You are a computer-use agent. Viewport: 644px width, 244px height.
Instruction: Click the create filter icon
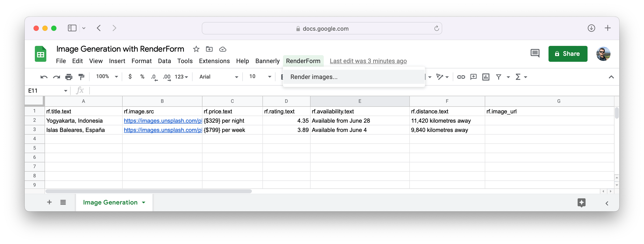pyautogui.click(x=498, y=77)
